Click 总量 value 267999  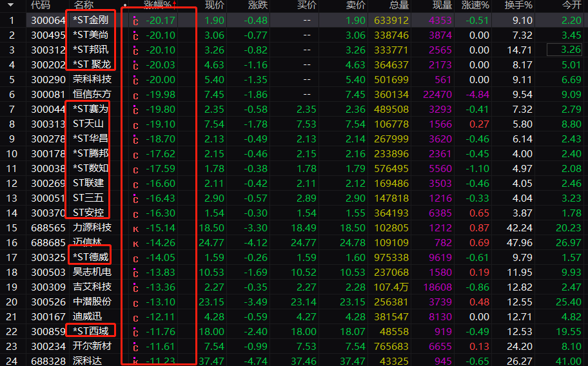point(391,139)
